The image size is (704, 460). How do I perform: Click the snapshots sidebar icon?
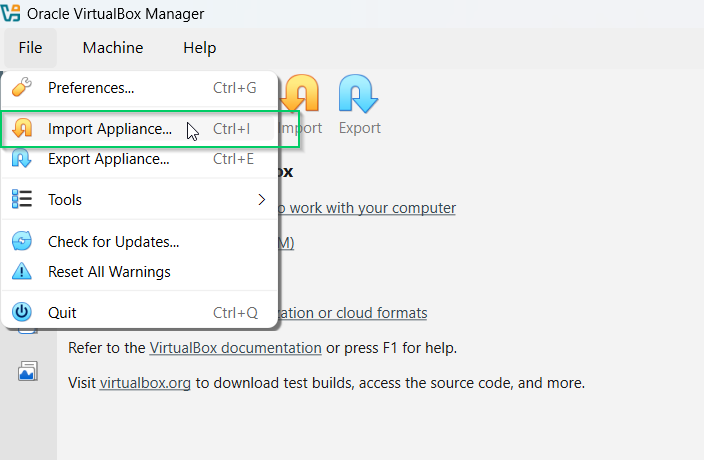click(x=28, y=372)
